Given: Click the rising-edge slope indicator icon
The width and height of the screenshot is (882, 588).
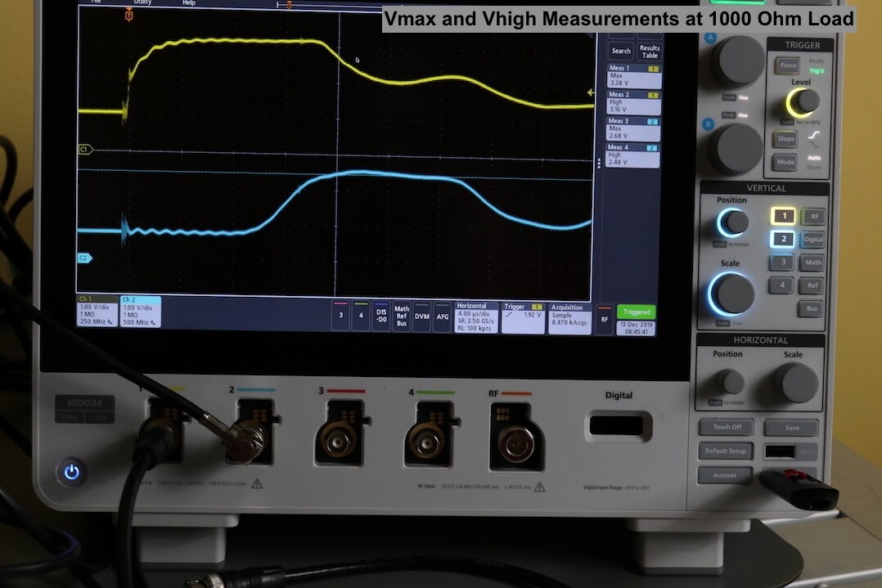Looking at the screenshot, I should coord(814,136).
